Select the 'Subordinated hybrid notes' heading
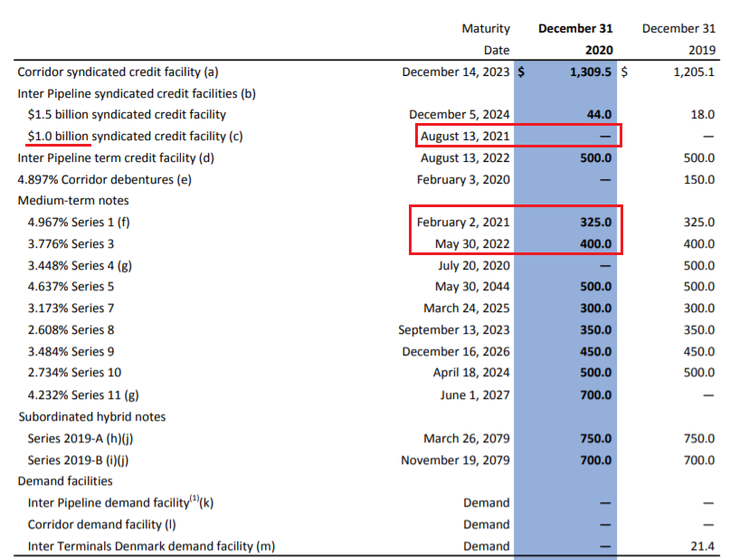 tap(91, 417)
